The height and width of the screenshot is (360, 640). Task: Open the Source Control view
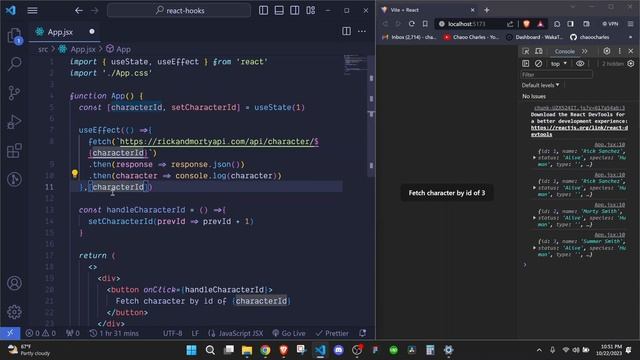click(14, 93)
